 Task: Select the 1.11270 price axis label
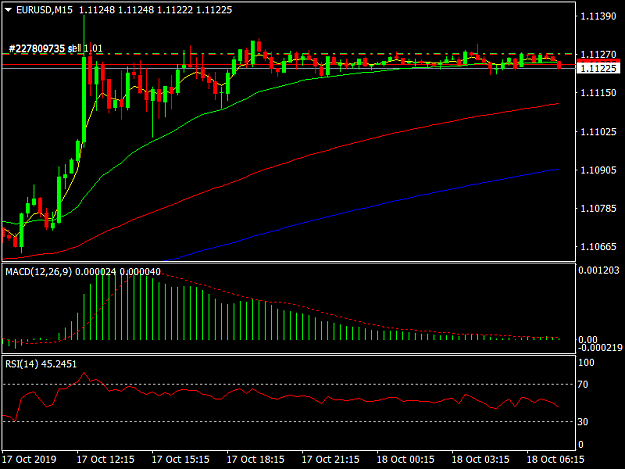pyautogui.click(x=598, y=54)
